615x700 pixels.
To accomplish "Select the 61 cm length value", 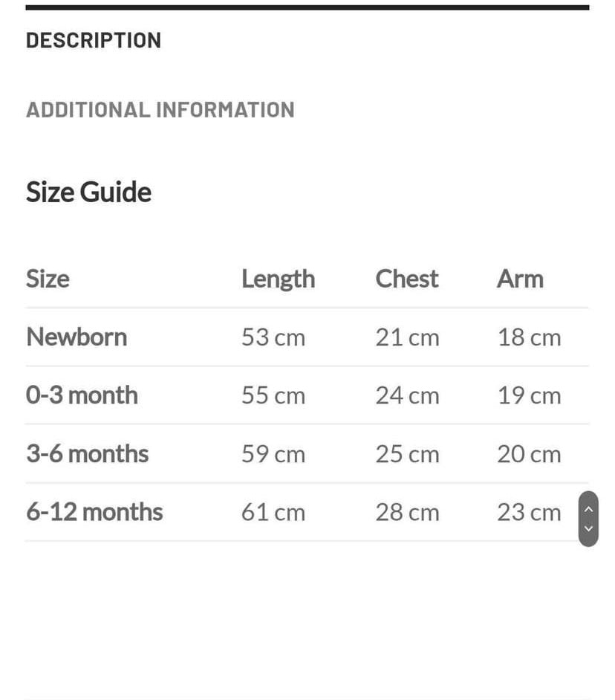I will (x=273, y=512).
